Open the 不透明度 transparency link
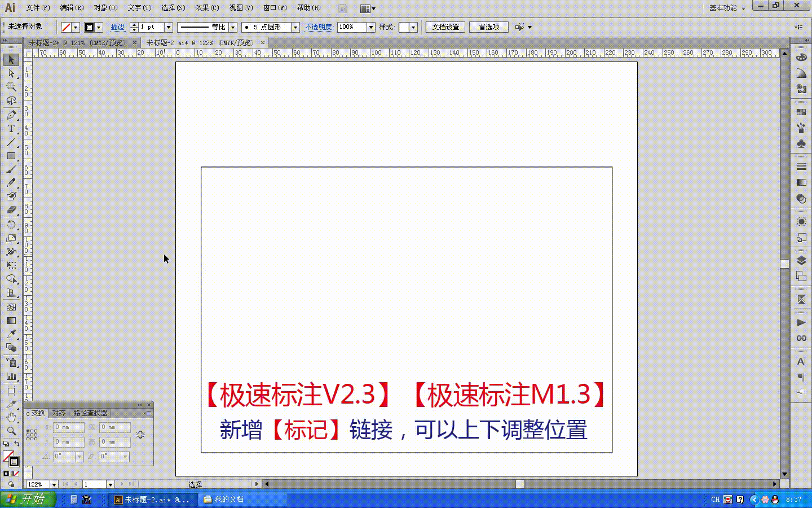This screenshot has width=812, height=508. (x=319, y=27)
